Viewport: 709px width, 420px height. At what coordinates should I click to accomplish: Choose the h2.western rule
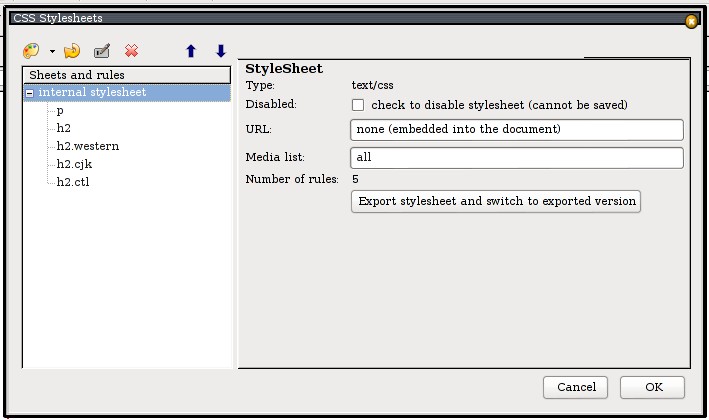click(87, 146)
